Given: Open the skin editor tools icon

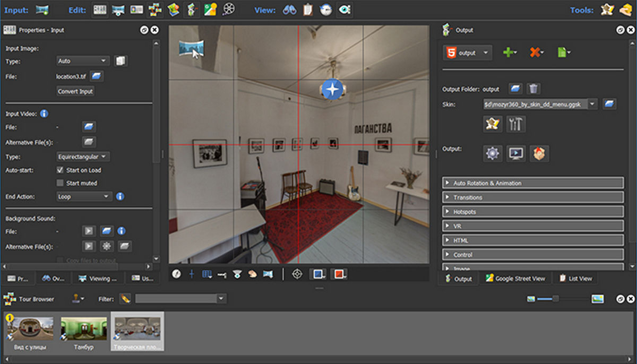Looking at the screenshot, I should [515, 124].
